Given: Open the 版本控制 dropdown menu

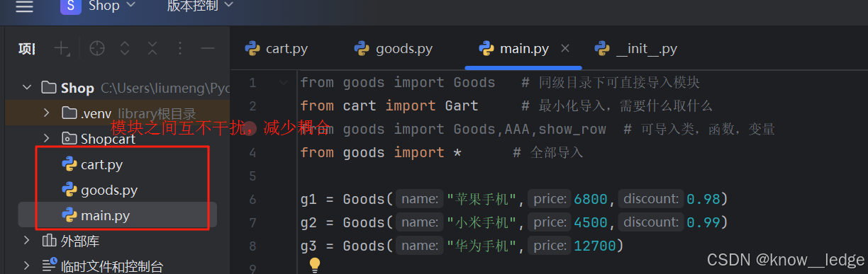Looking at the screenshot, I should click(199, 6).
